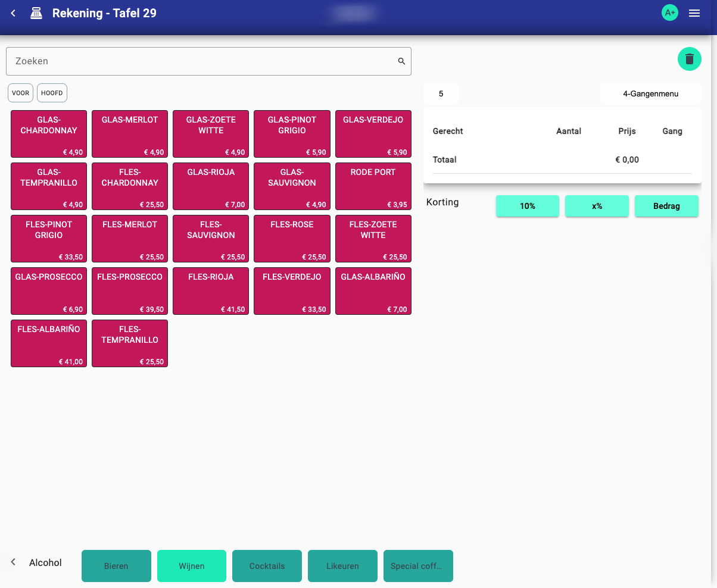Click the back arrow in header
Image resolution: width=717 pixels, height=588 pixels.
coord(13,13)
